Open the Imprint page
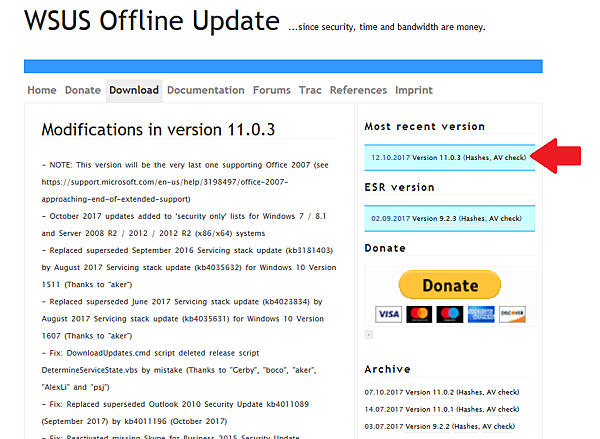 coord(414,90)
